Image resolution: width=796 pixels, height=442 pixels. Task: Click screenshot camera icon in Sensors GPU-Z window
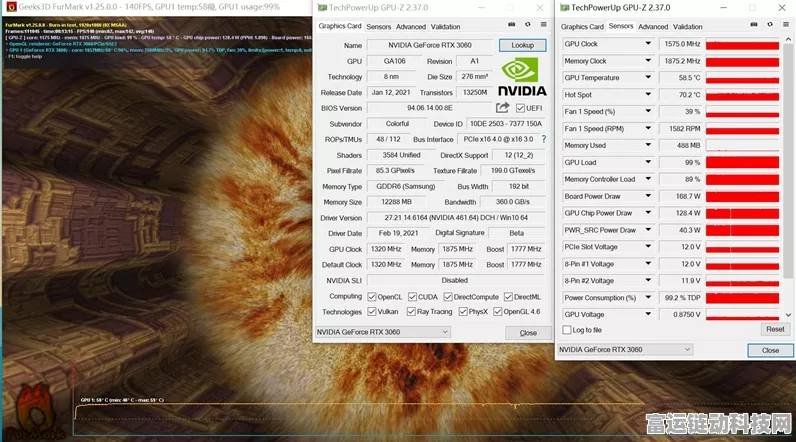tap(754, 25)
